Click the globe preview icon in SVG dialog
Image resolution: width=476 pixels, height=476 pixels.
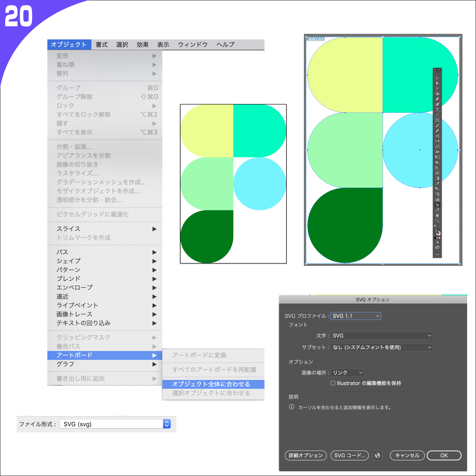377,455
